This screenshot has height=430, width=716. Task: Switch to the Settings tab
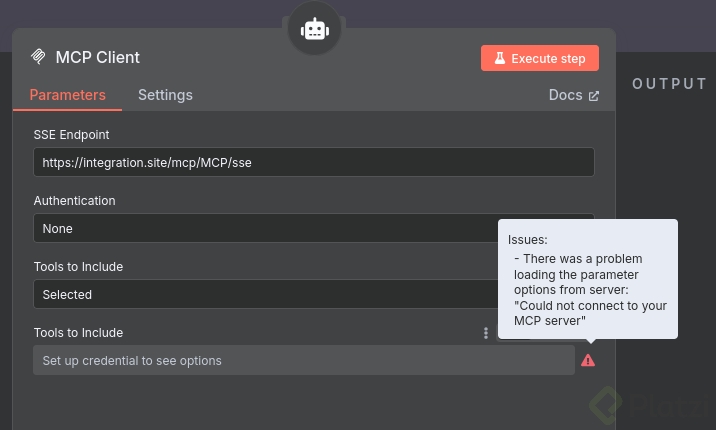click(x=165, y=95)
